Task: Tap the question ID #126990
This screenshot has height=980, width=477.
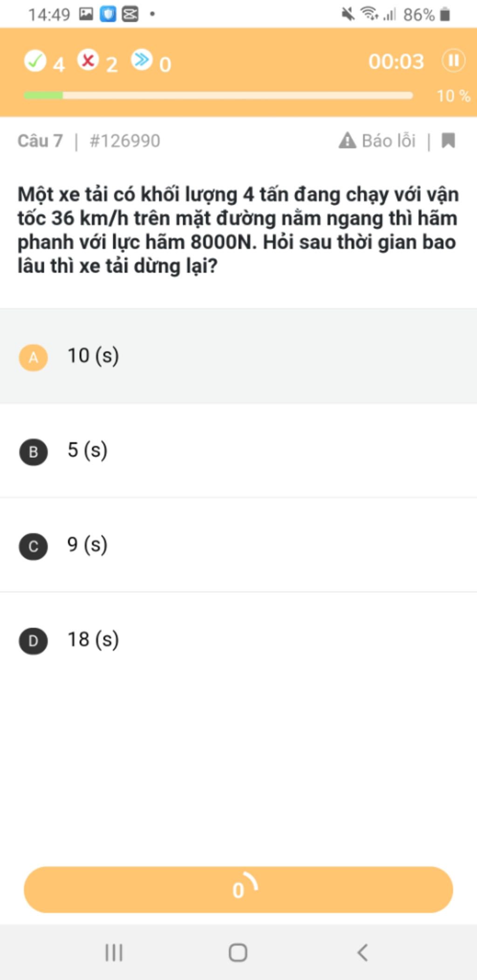Action: pos(125,141)
